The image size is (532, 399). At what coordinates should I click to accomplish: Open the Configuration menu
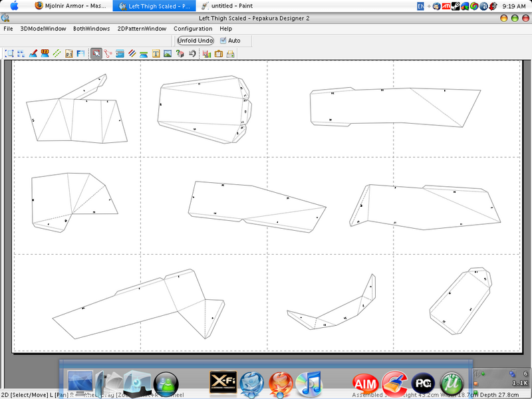(x=193, y=29)
